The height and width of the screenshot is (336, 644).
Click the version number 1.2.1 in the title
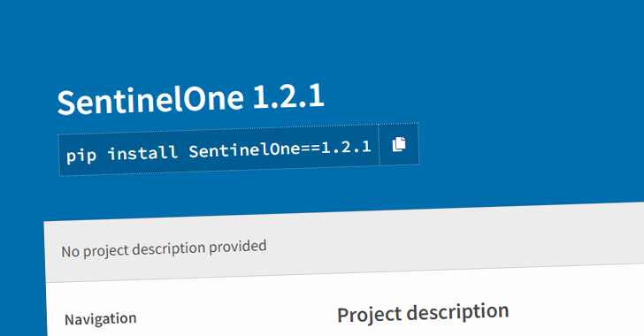coord(288,97)
